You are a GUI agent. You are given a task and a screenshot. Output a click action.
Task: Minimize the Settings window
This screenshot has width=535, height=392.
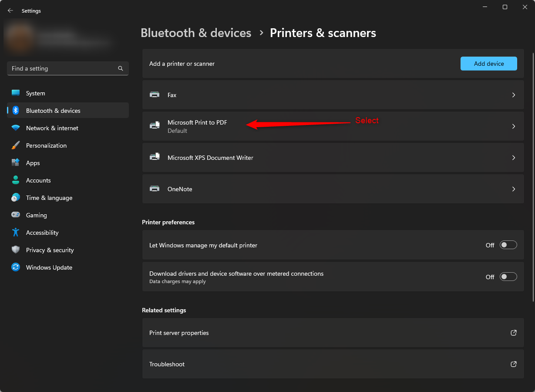coord(485,7)
